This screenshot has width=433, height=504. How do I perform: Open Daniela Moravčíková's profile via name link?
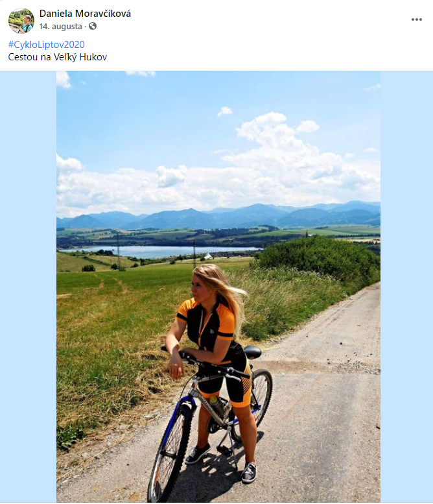[85, 14]
